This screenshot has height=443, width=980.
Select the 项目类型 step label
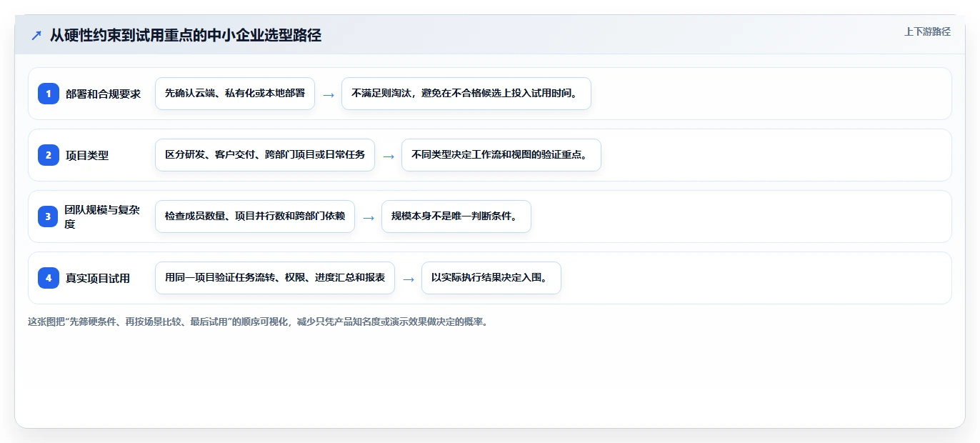click(x=87, y=155)
